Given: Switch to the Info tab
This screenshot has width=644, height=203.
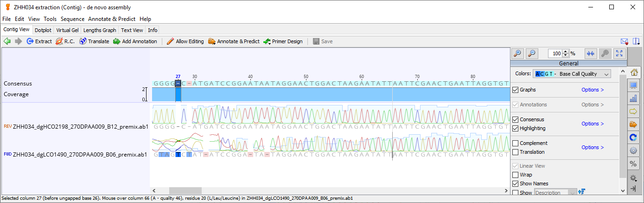Looking at the screenshot, I should (x=153, y=30).
